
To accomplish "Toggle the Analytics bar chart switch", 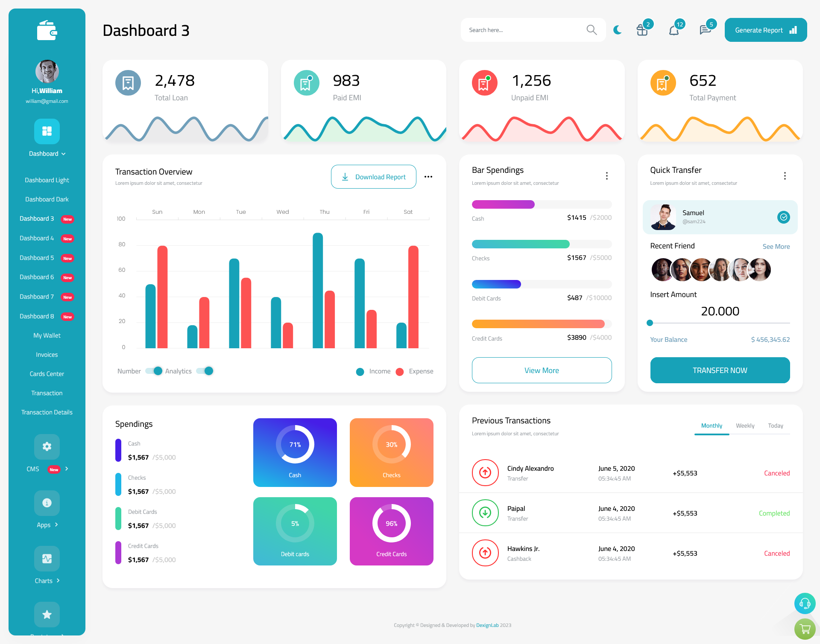I will (x=206, y=370).
